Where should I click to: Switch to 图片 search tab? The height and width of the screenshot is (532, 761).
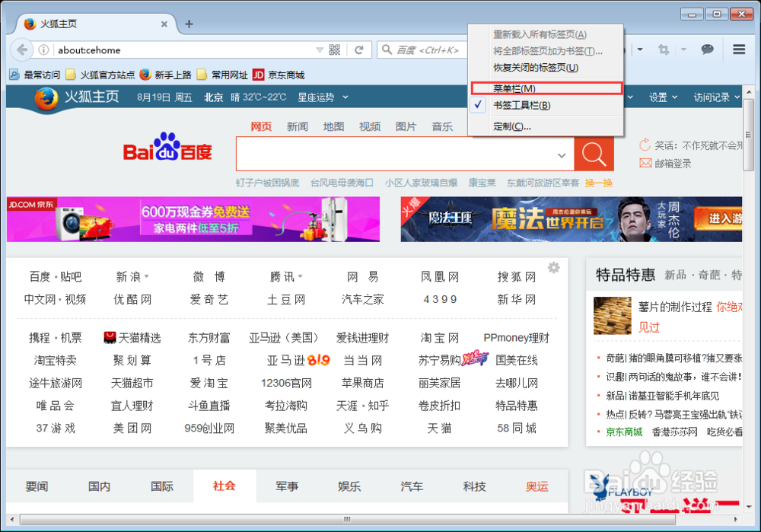pyautogui.click(x=406, y=126)
